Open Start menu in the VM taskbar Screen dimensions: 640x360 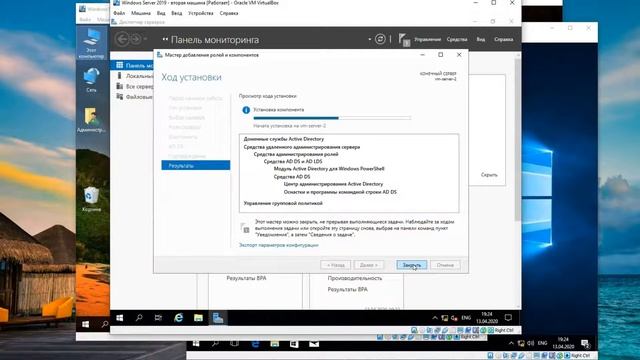120,318
